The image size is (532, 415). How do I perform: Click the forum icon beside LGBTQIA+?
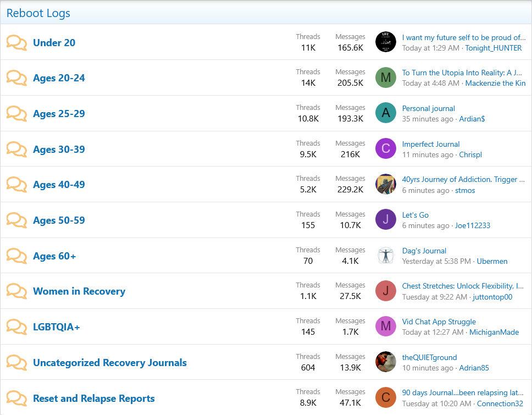point(16,327)
